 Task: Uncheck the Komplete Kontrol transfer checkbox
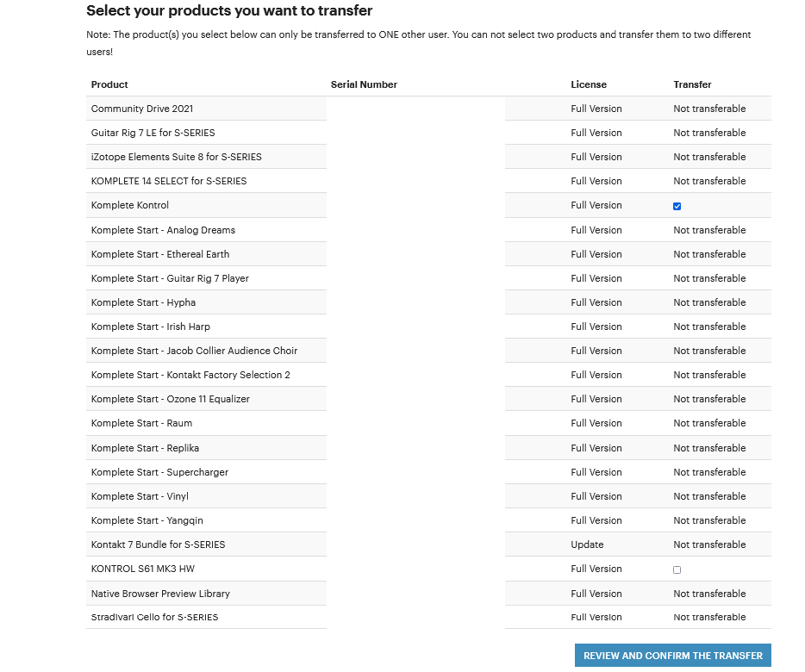point(677,207)
